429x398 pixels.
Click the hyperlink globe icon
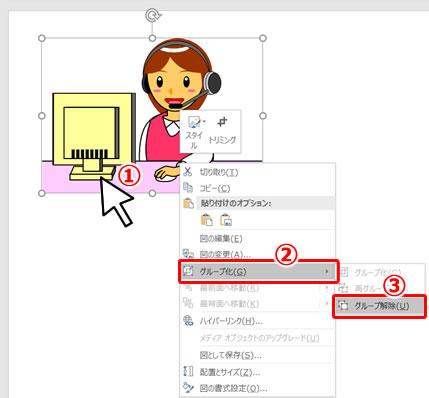188,321
